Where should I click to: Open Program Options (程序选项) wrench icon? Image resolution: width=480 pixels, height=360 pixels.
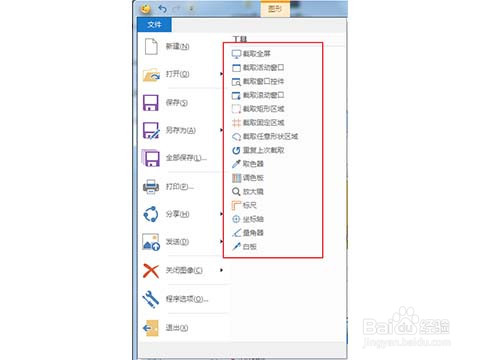click(x=151, y=299)
